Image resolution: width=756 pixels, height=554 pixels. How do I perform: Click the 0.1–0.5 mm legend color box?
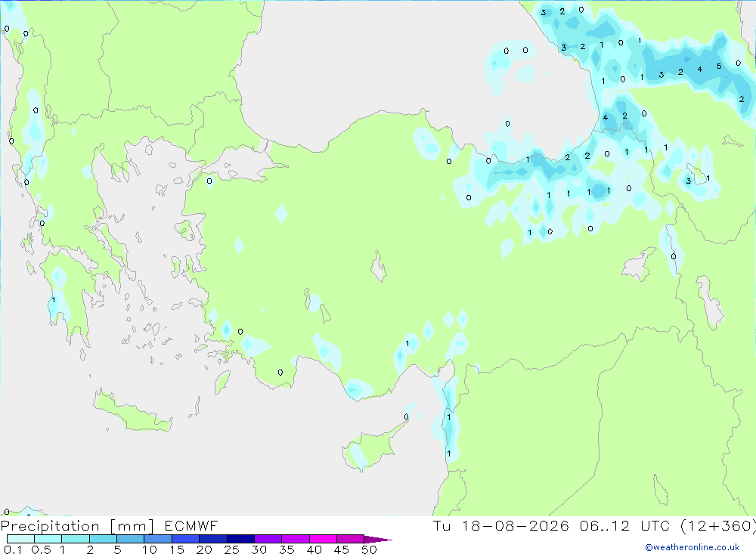20,539
